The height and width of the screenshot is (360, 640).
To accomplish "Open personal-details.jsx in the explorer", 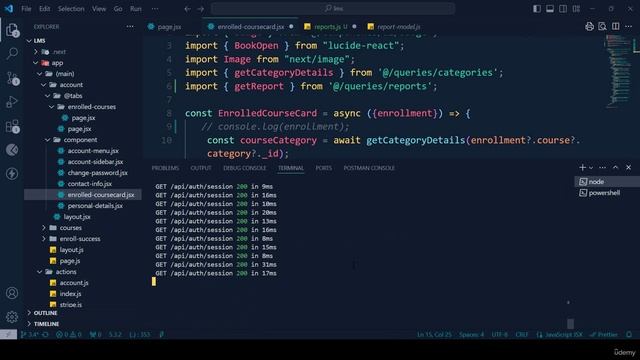I will (95, 206).
